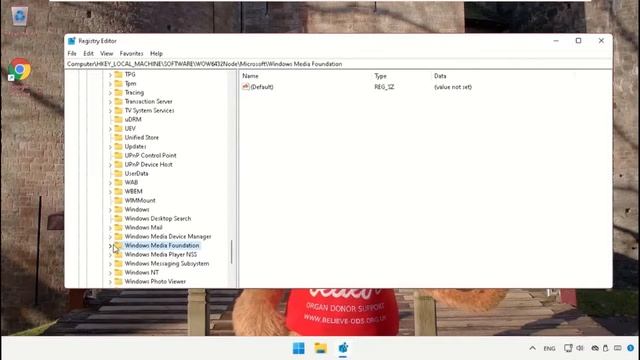Image resolution: width=640 pixels, height=360 pixels.
Task: Expand the UEV key
Action: [110, 129]
